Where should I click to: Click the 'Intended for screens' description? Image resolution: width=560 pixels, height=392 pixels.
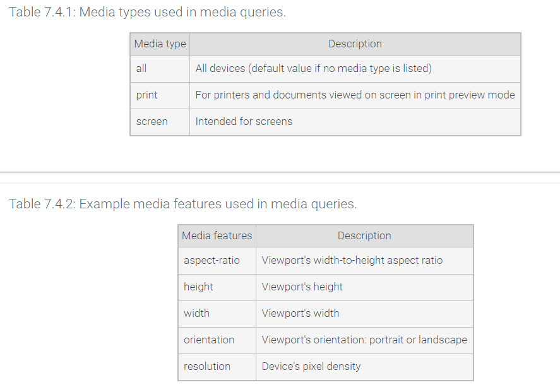tap(244, 121)
